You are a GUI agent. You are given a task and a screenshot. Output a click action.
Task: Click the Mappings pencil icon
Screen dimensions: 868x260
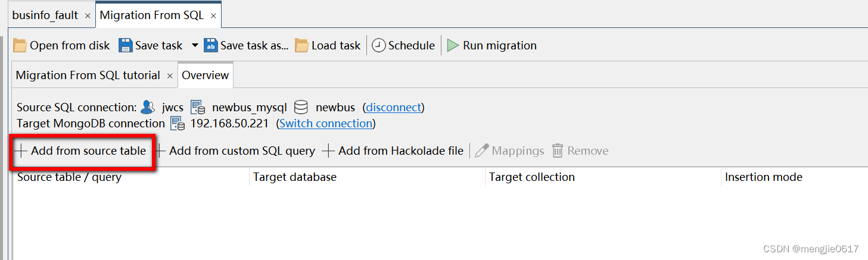481,151
